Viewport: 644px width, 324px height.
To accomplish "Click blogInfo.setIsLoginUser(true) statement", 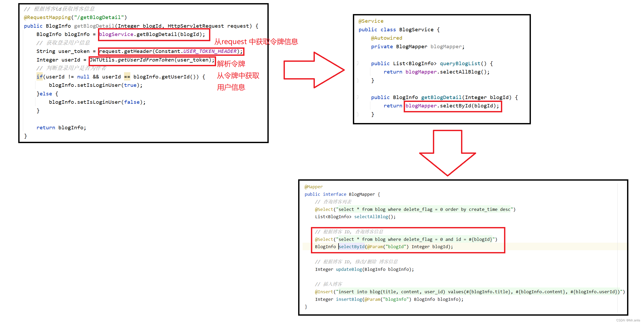I will (96, 85).
